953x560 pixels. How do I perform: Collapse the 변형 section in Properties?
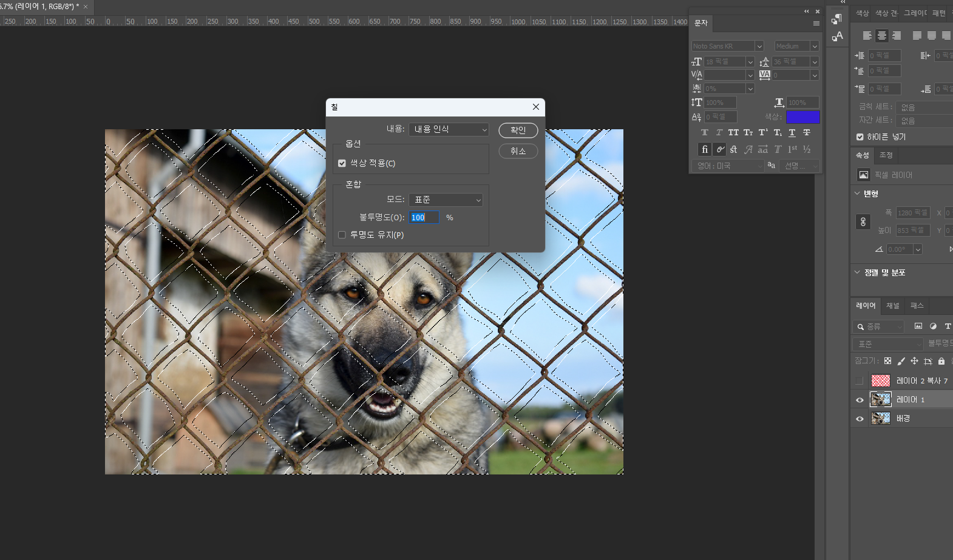857,194
